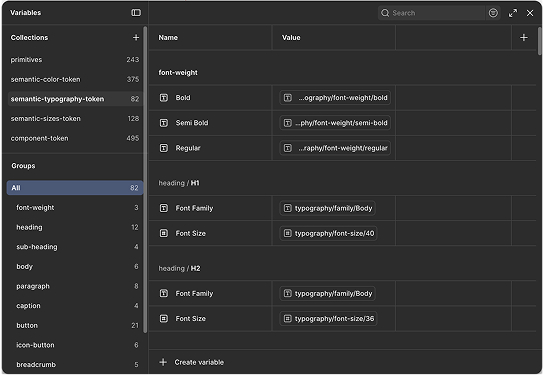The image size is (544, 375).
Task: Add a new mode column with plus
Action: click(x=524, y=37)
